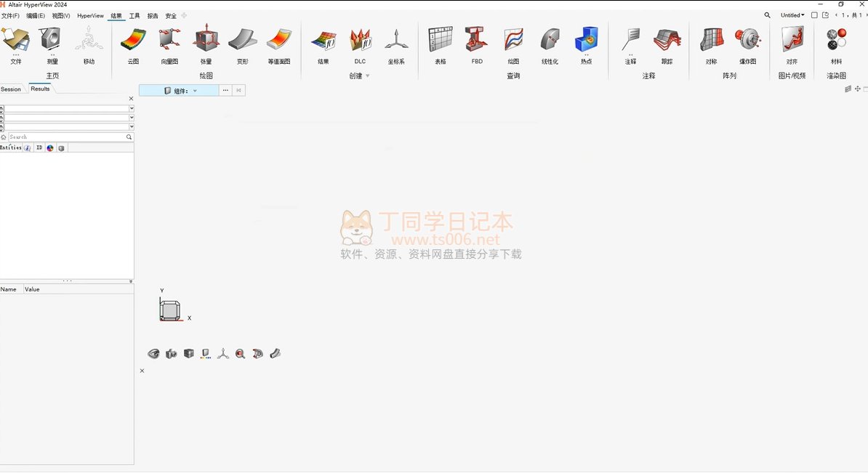Expand the 创建 group dropdown arrow

point(368,76)
